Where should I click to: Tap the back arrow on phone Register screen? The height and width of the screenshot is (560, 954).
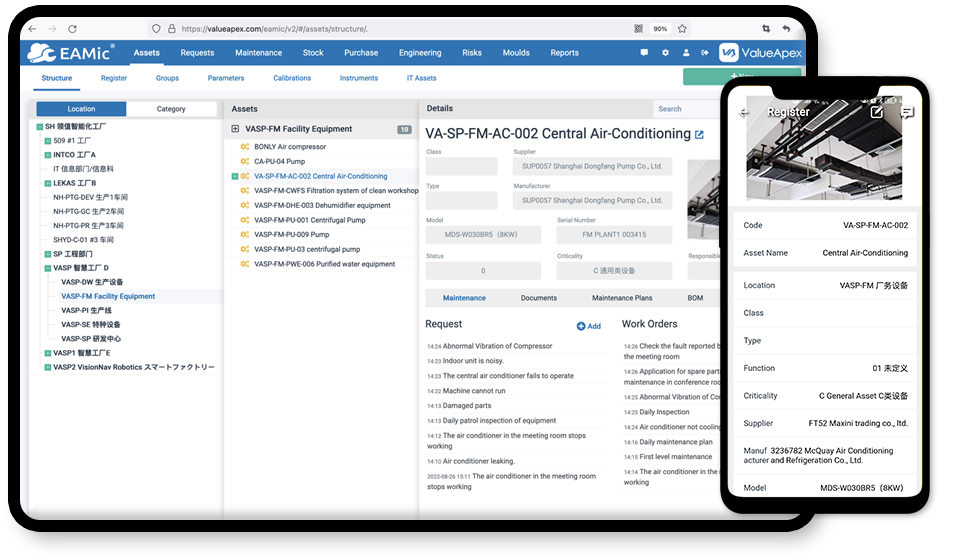743,113
